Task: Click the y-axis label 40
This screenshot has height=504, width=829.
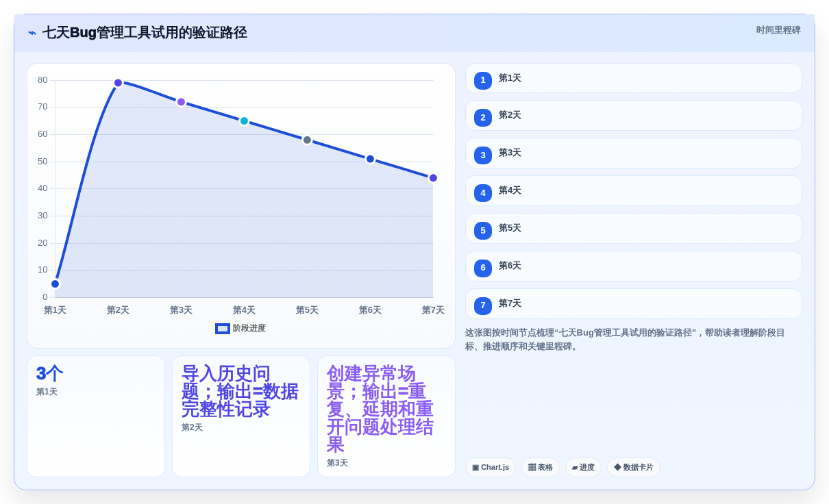Action: (42, 188)
